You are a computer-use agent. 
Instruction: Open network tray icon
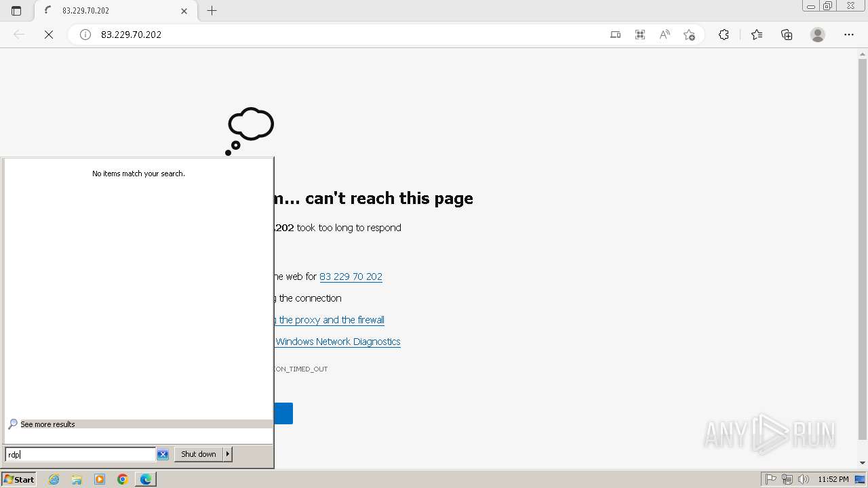(x=787, y=479)
